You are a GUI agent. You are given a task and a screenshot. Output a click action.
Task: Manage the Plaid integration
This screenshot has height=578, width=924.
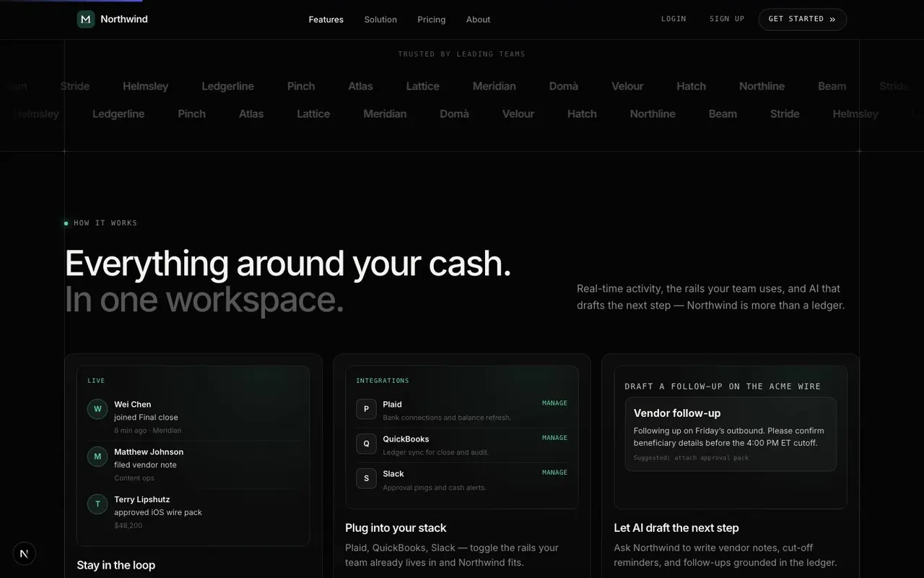(554, 403)
